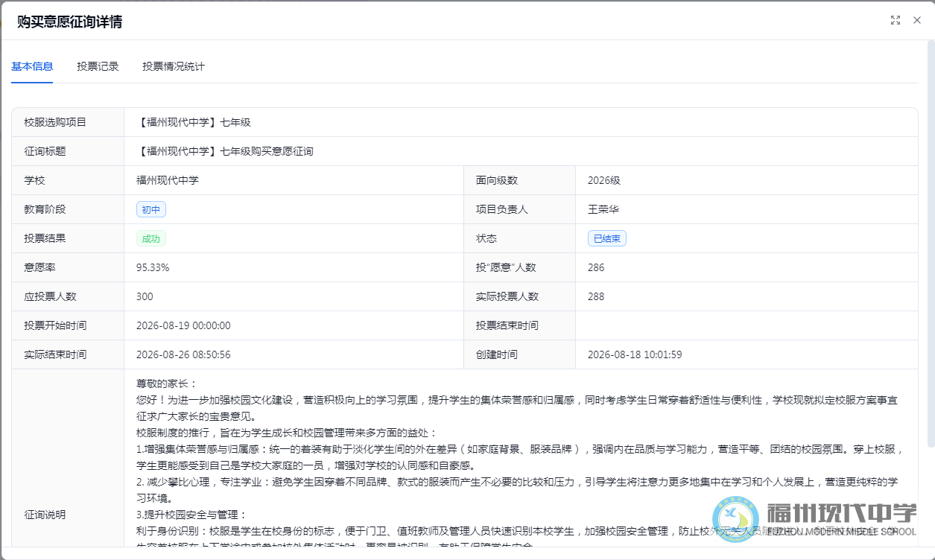Screen dimensions: 935x560
Task: Click the project leader name 王荣华
Action: (x=603, y=209)
